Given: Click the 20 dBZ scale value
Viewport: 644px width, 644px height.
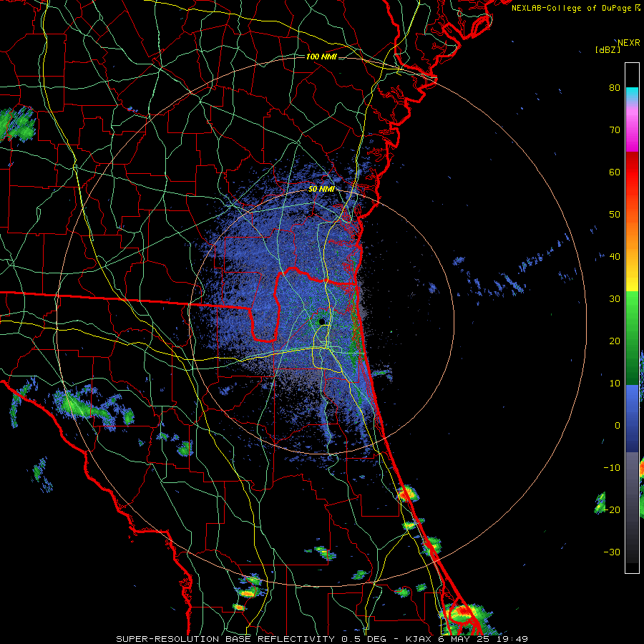Looking at the screenshot, I should point(615,341).
